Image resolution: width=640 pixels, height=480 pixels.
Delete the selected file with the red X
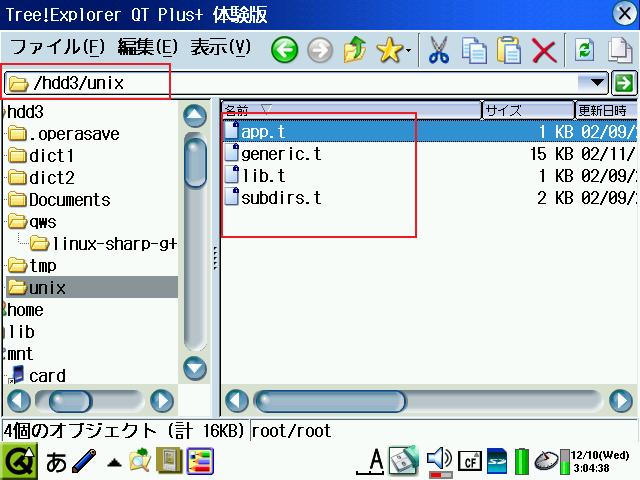(544, 51)
